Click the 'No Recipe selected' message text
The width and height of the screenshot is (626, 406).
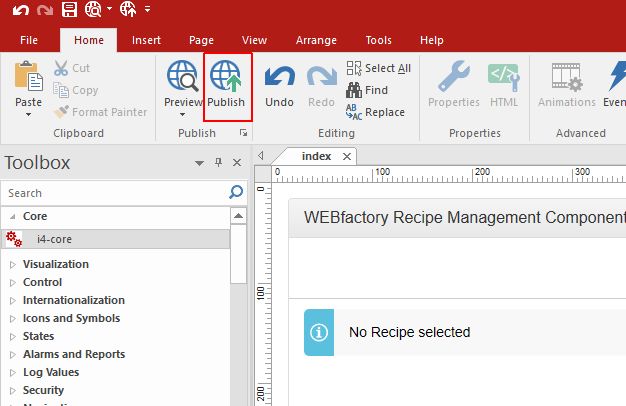point(409,332)
